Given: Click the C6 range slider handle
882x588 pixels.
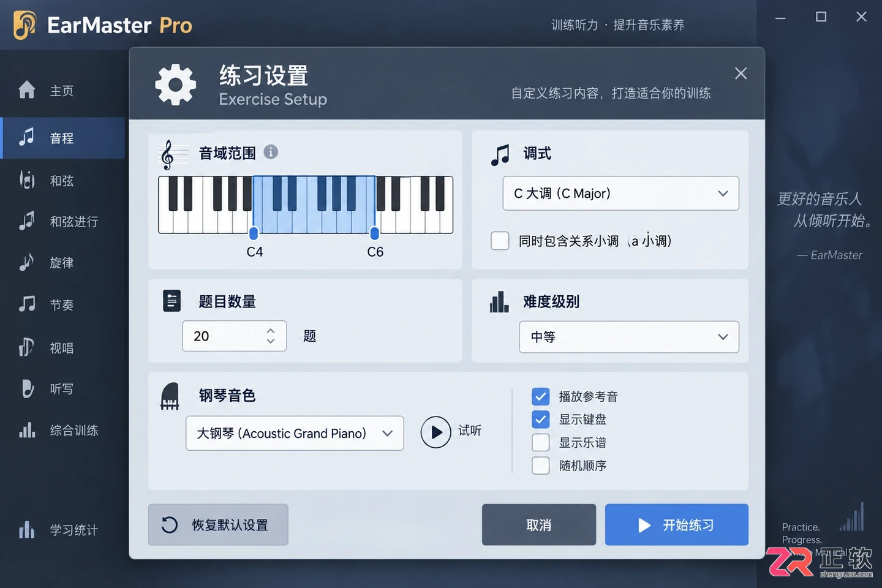Looking at the screenshot, I should click(374, 233).
